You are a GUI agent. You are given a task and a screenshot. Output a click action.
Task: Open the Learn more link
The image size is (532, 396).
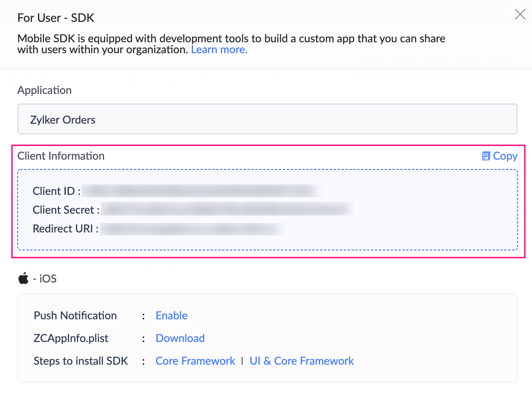[x=219, y=50]
